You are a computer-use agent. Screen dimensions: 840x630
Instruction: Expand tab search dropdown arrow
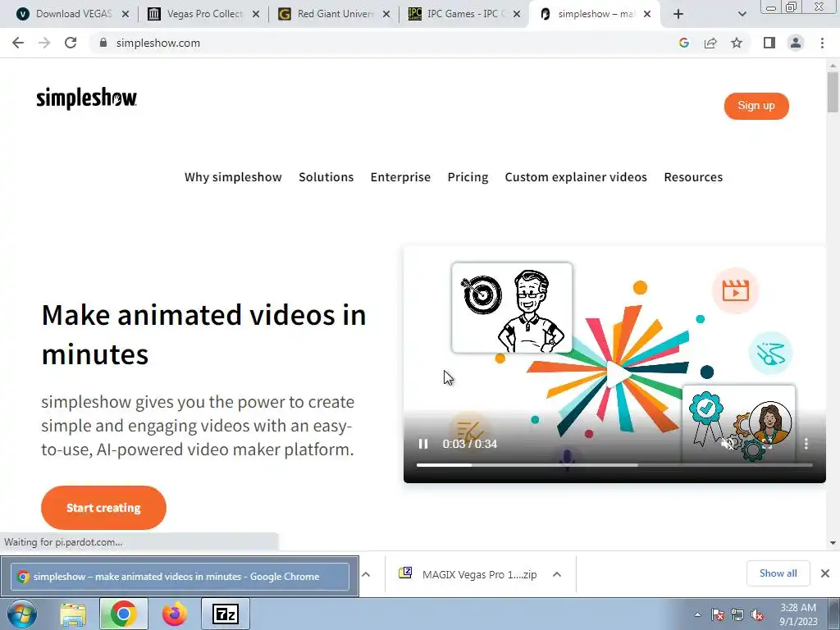pyautogui.click(x=742, y=14)
